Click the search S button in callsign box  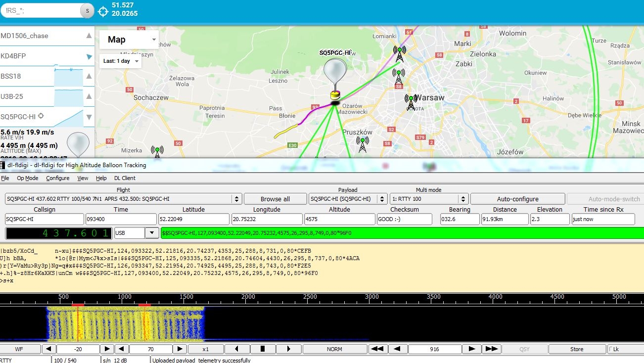87,11
